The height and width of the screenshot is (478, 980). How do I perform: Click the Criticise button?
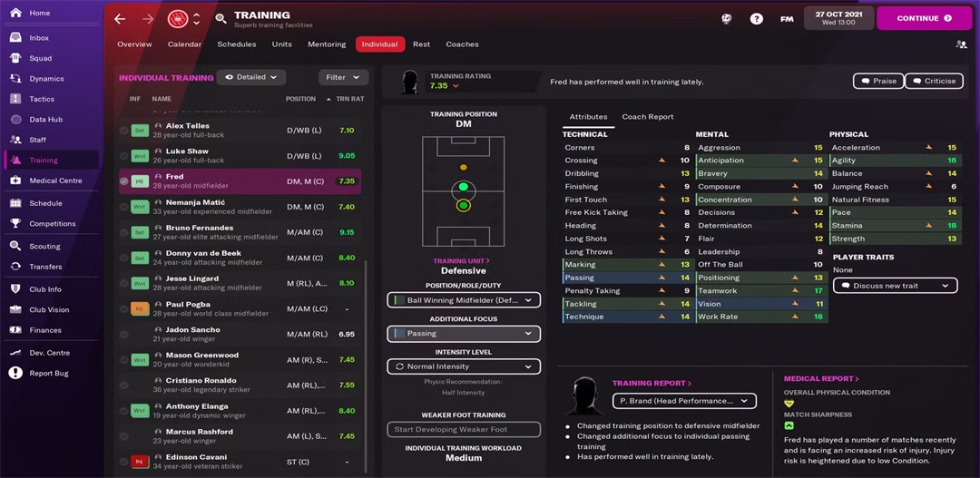coord(934,82)
